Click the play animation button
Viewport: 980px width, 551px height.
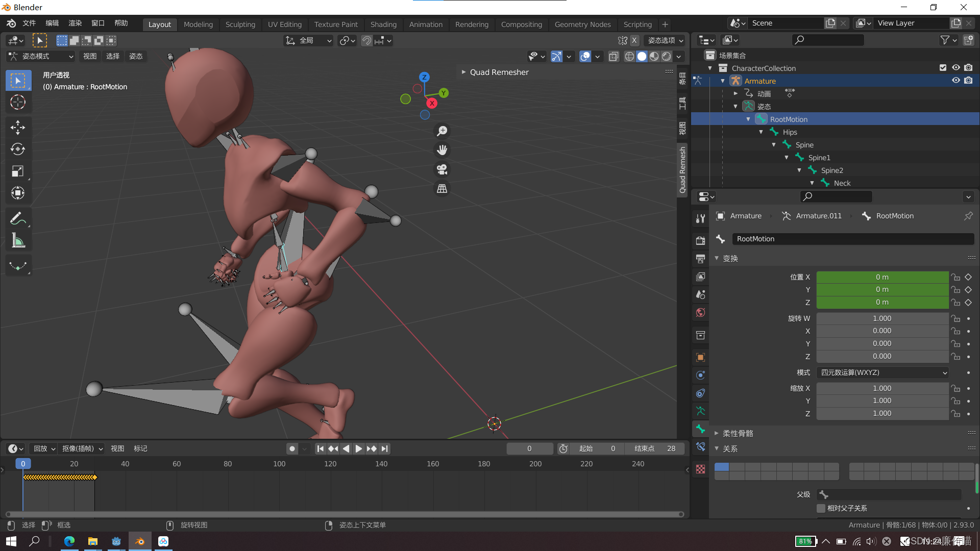(x=358, y=448)
